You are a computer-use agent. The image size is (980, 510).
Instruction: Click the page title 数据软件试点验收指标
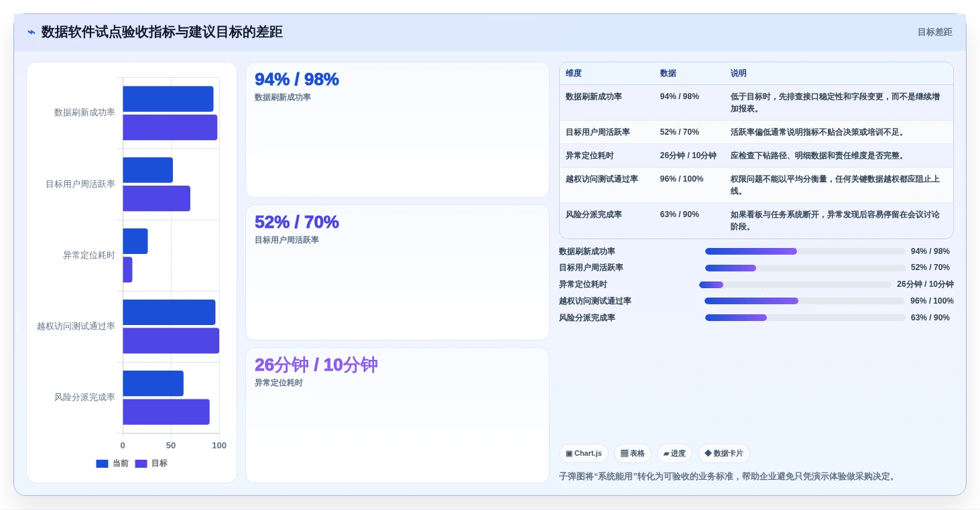pos(162,32)
